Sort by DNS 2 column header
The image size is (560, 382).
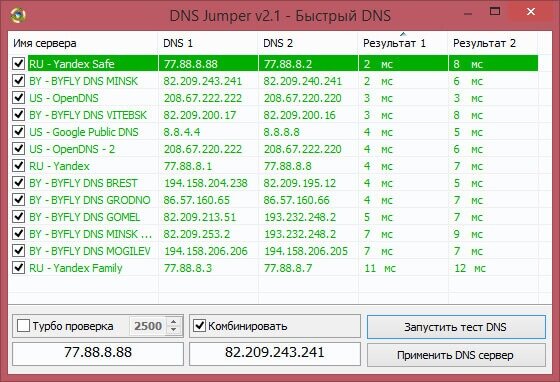(308, 43)
